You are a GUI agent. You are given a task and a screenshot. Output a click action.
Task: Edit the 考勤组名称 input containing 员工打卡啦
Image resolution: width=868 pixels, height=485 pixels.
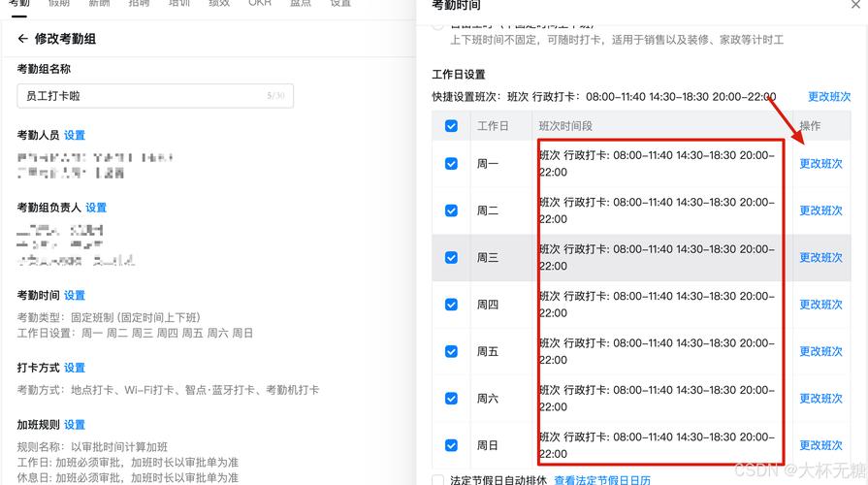pos(155,96)
